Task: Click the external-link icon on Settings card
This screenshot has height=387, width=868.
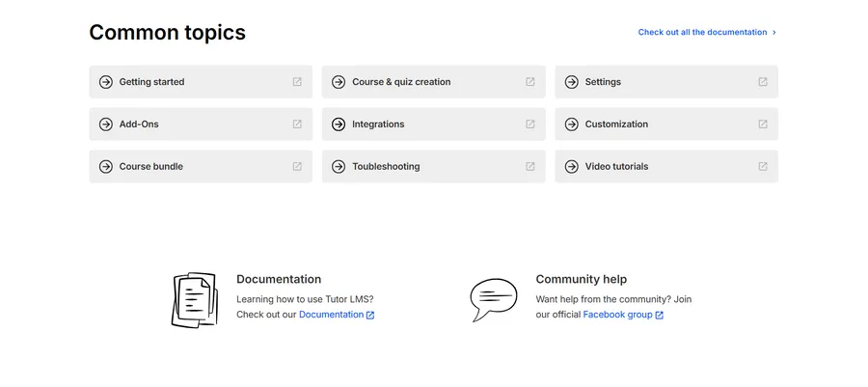Action: pos(763,82)
